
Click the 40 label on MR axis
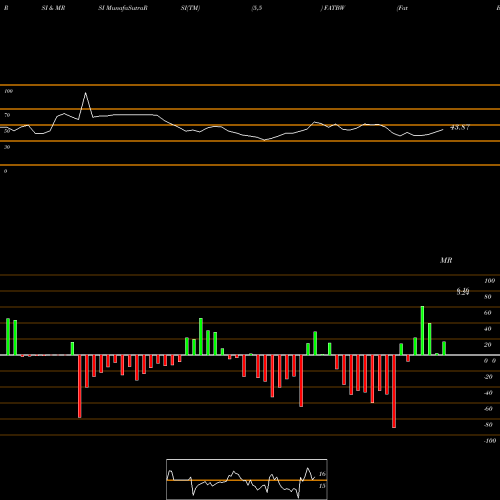click(x=488, y=329)
